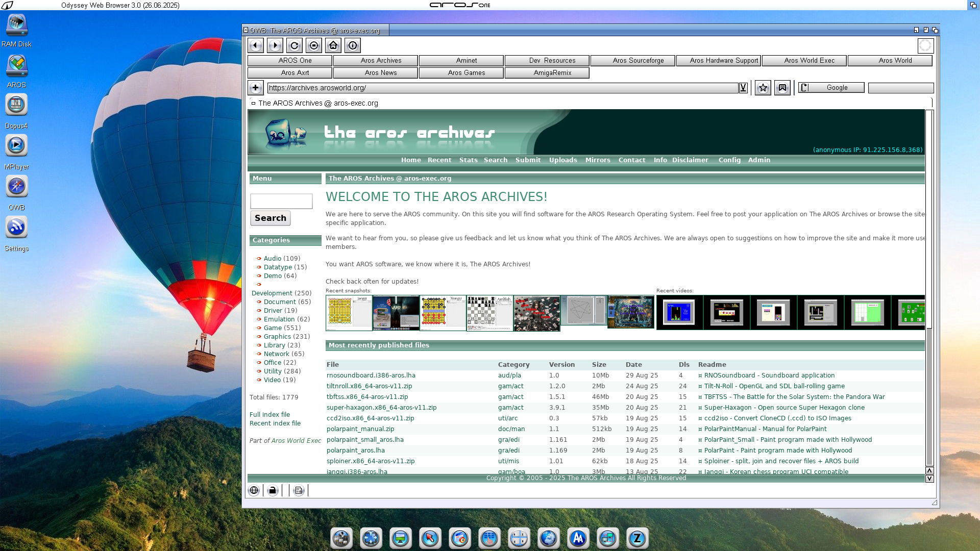This screenshot has height=551, width=980.
Task: Open the AmigaRemix bookmark button
Action: click(547, 72)
